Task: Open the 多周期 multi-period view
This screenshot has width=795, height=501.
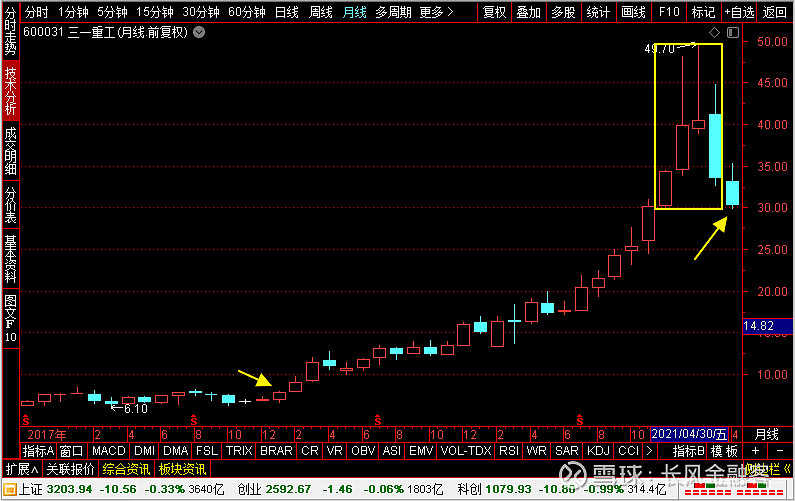Action: point(393,12)
